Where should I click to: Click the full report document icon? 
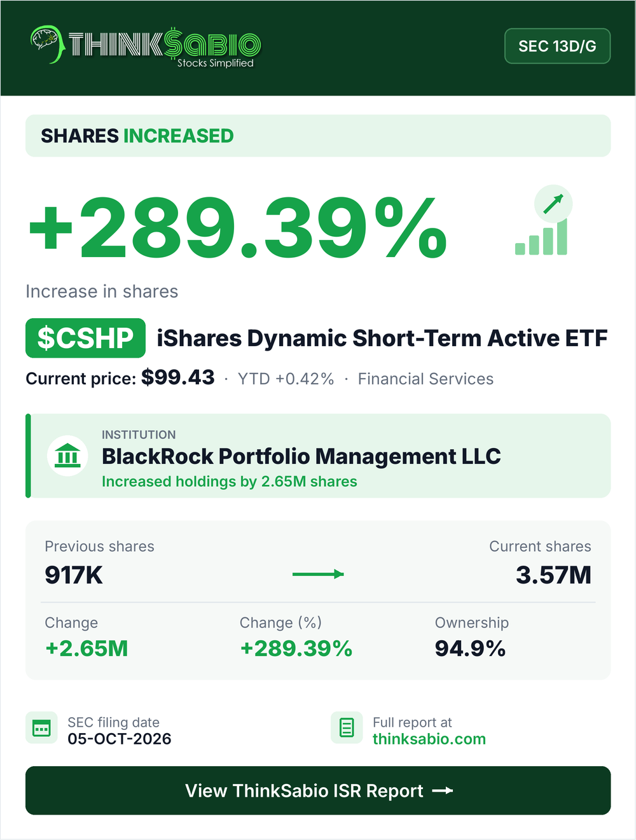click(347, 727)
